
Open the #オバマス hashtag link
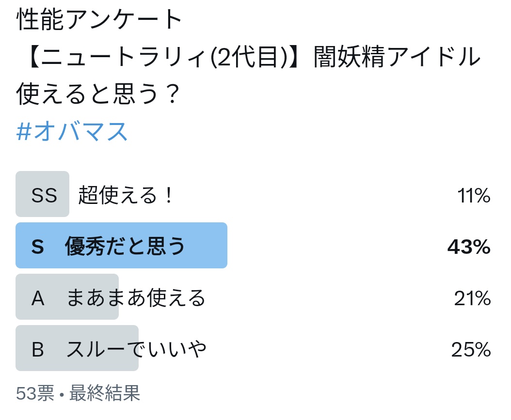click(x=72, y=131)
